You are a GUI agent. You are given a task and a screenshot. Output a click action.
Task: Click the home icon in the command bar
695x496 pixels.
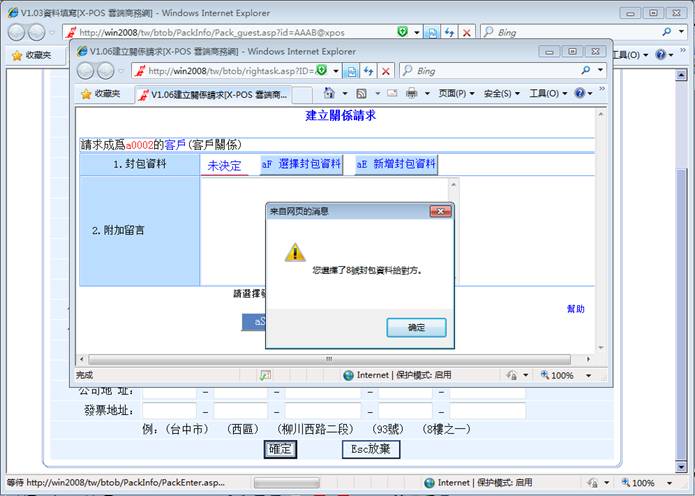(x=329, y=93)
